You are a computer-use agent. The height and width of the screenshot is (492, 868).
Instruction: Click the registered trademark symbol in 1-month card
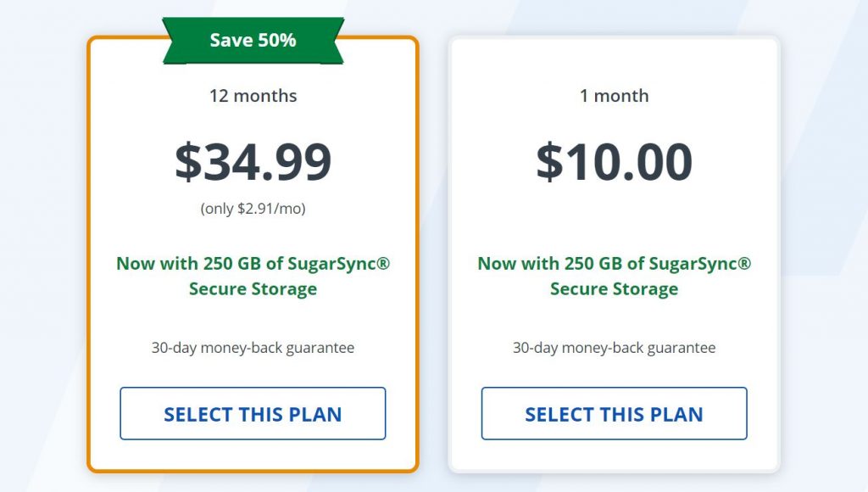744,263
